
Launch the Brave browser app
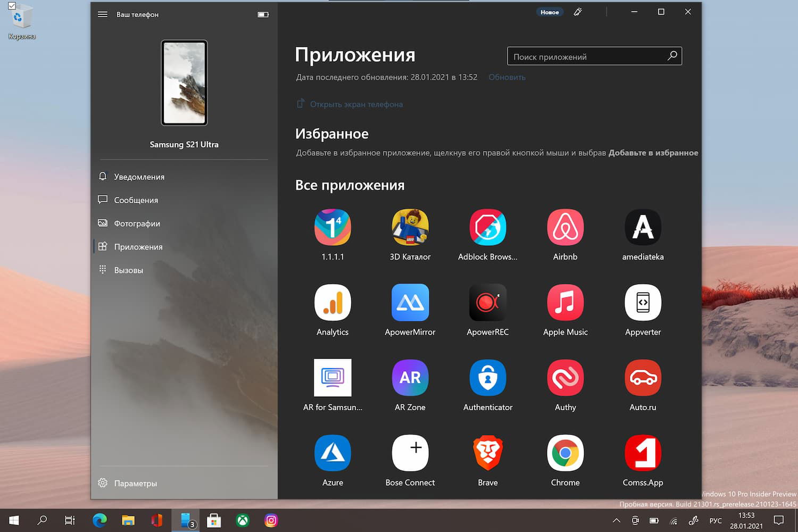click(x=487, y=453)
